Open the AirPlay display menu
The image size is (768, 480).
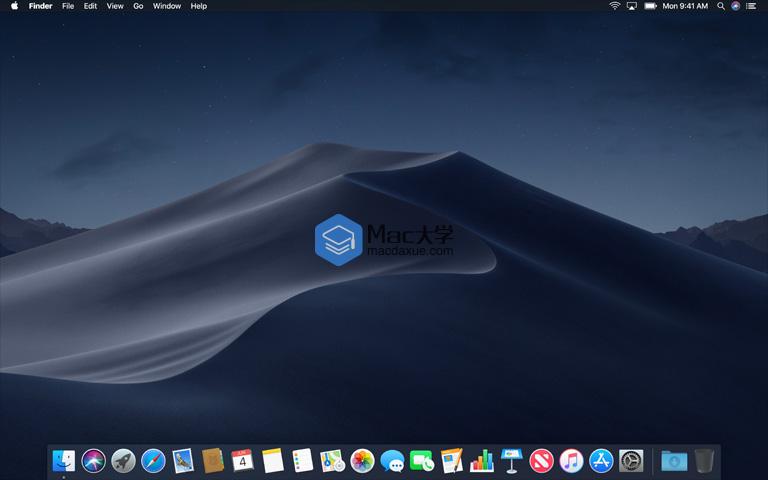pyautogui.click(x=632, y=6)
